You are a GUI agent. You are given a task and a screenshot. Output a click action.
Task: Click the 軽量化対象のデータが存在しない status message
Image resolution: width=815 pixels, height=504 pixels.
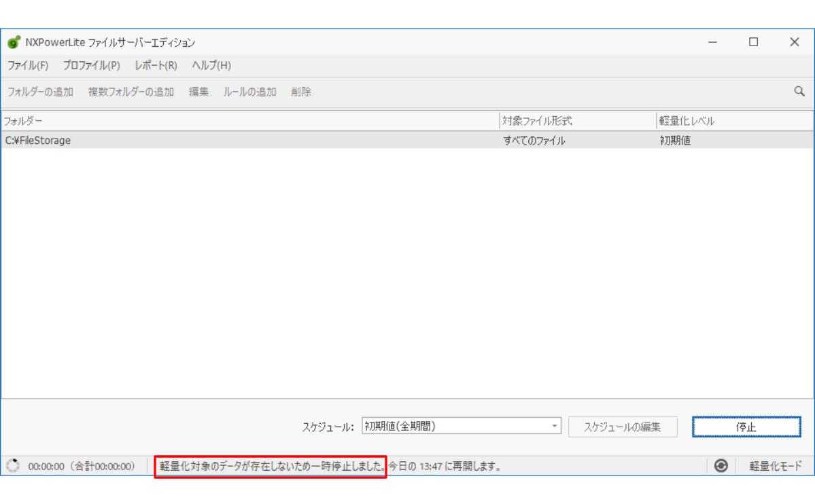coord(273,466)
